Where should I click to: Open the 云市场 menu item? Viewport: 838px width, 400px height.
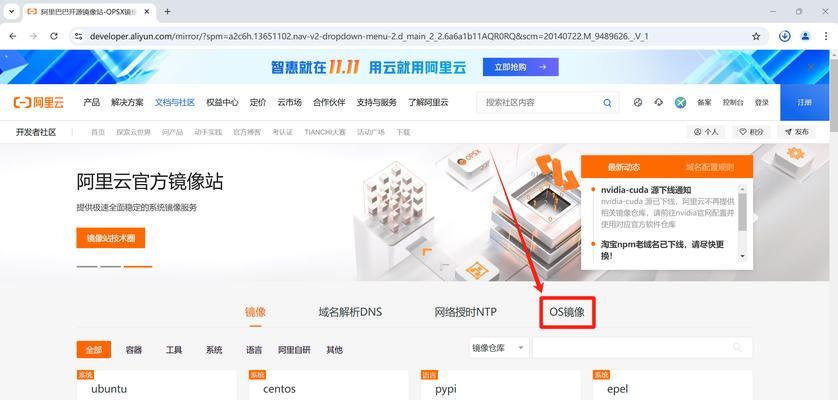tap(289, 102)
